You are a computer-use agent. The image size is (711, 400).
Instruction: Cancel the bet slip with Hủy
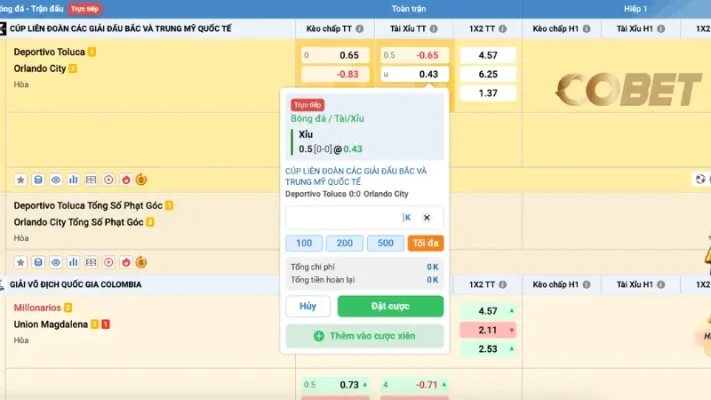click(x=308, y=306)
